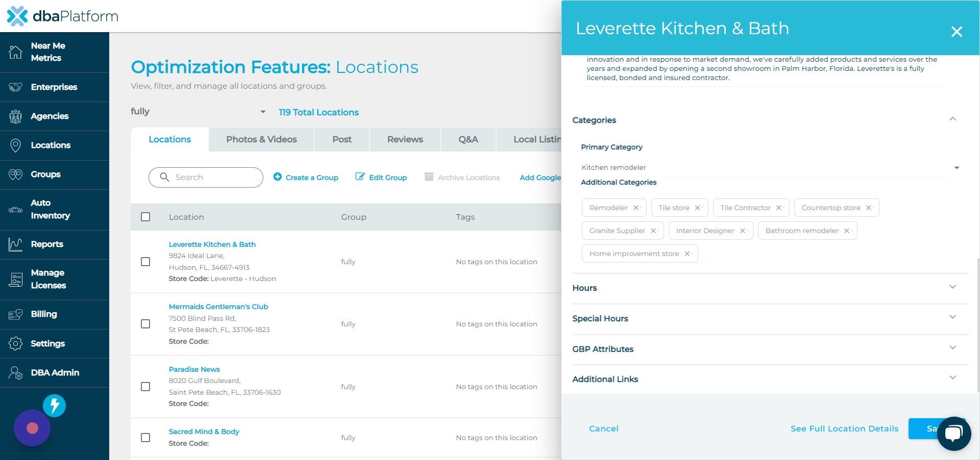Remove the Tile store category chip
Image resolution: width=980 pixels, height=460 pixels.
click(x=697, y=208)
